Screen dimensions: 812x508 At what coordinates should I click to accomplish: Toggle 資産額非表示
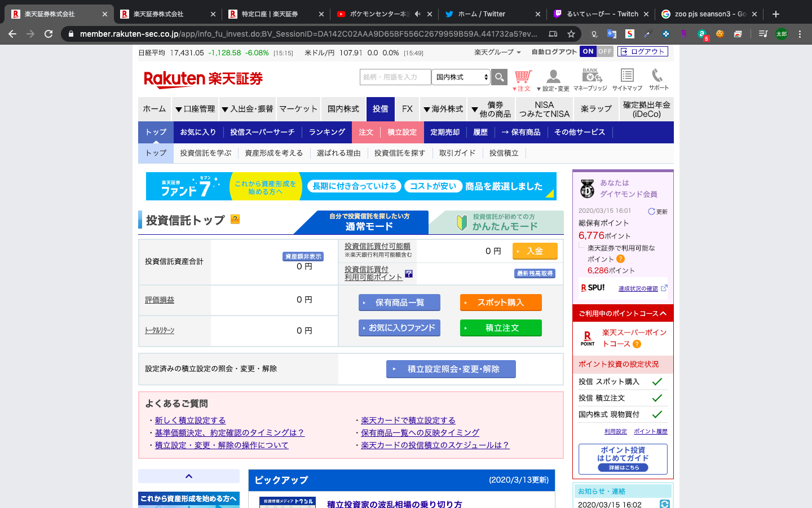tap(303, 256)
